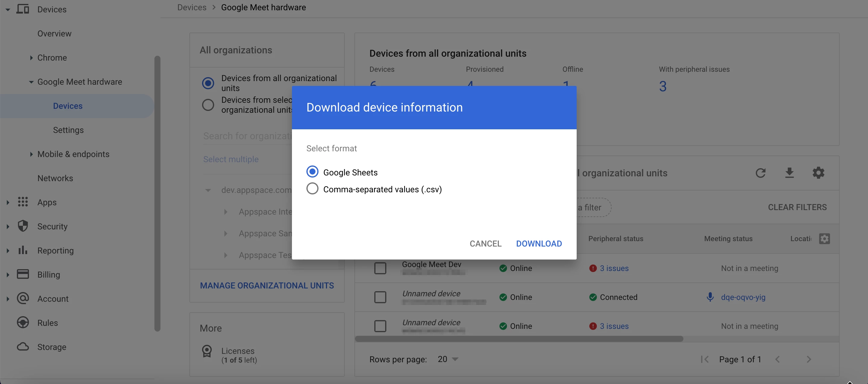The image size is (868, 384).
Task: Check the Google Meet Dev device checkbox
Action: tap(380, 268)
